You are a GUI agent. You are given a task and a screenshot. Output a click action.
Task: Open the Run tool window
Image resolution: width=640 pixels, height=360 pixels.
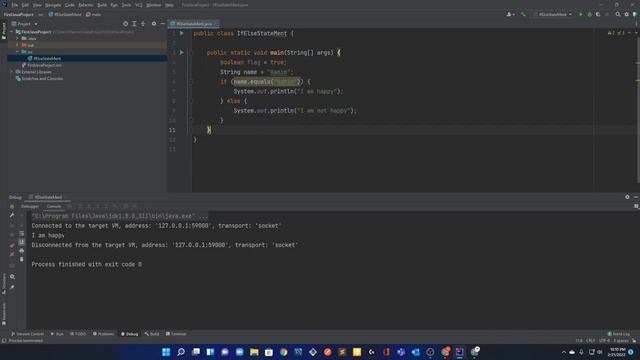tap(57, 334)
